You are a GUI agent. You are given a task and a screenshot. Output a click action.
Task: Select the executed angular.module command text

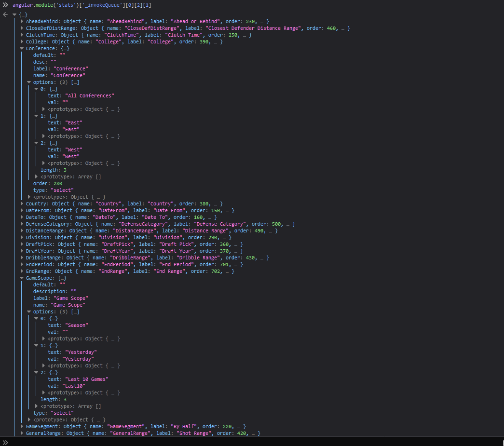82,5
